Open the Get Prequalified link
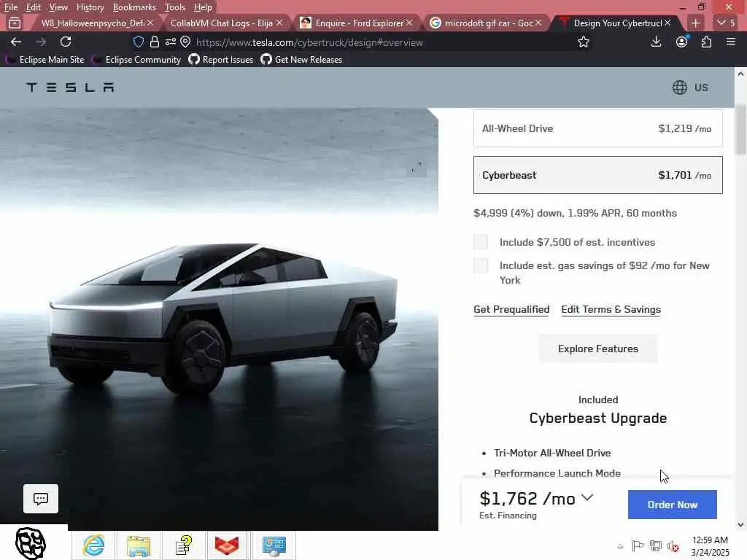The width and height of the screenshot is (747, 560). 511,309
